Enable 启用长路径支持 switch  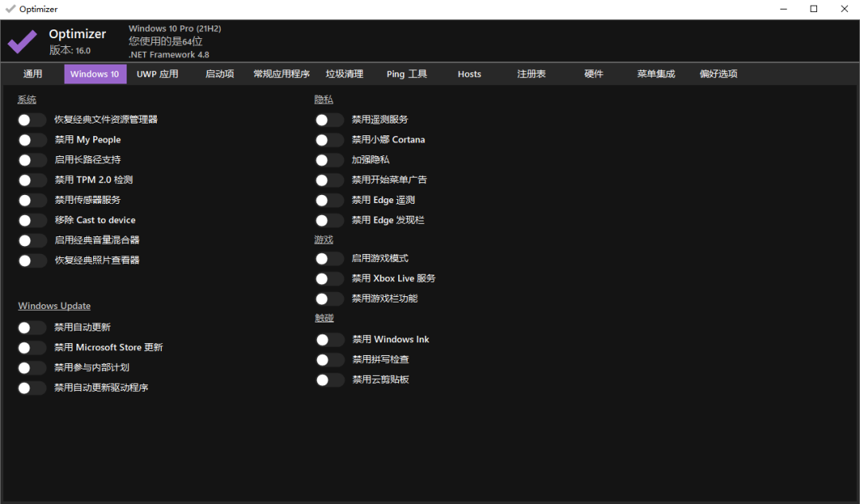31,160
